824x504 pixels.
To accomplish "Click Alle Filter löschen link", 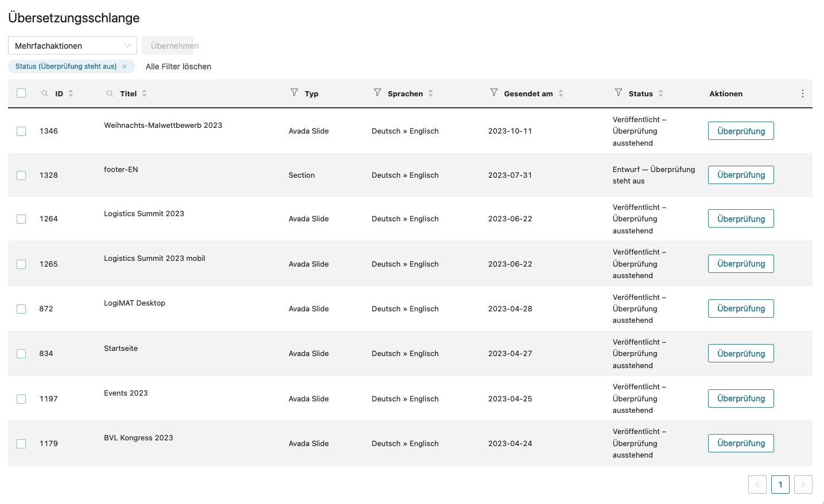I will (178, 67).
